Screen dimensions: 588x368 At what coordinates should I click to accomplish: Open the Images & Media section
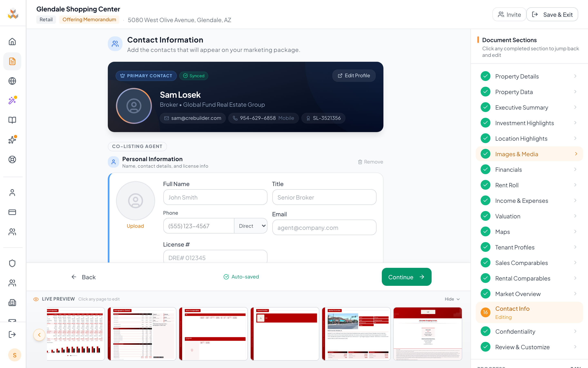tap(529, 154)
